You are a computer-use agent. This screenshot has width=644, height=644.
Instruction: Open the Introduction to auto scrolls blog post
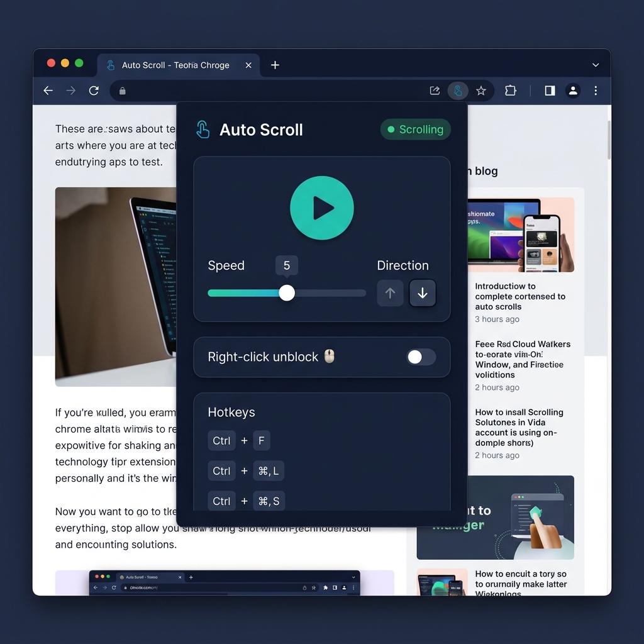521,296
